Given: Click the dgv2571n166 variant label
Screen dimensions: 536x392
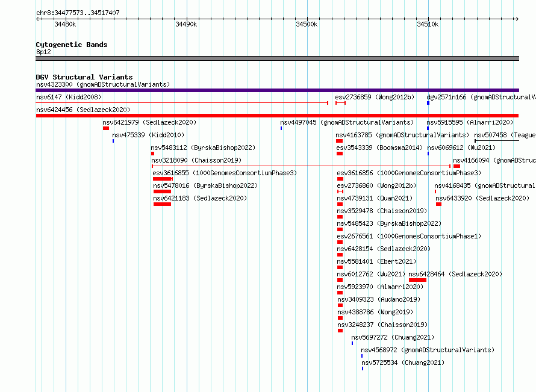Looking at the screenshot, I should click(x=481, y=97).
